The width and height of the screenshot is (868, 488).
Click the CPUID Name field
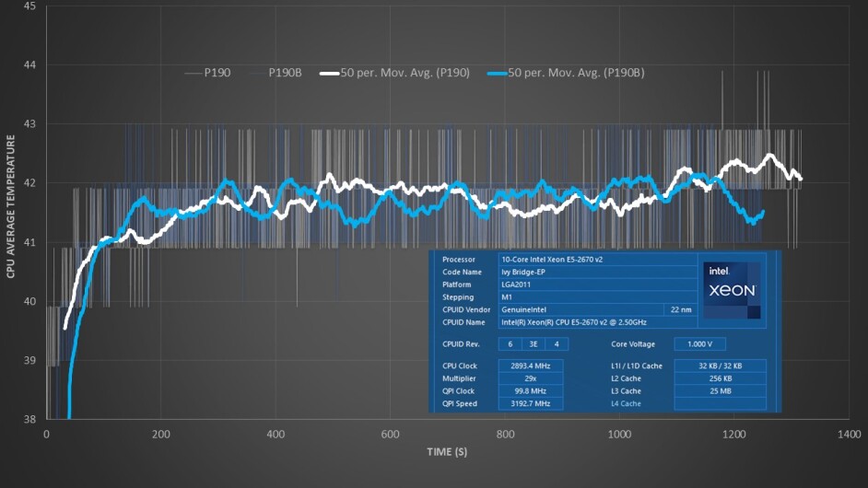click(596, 322)
